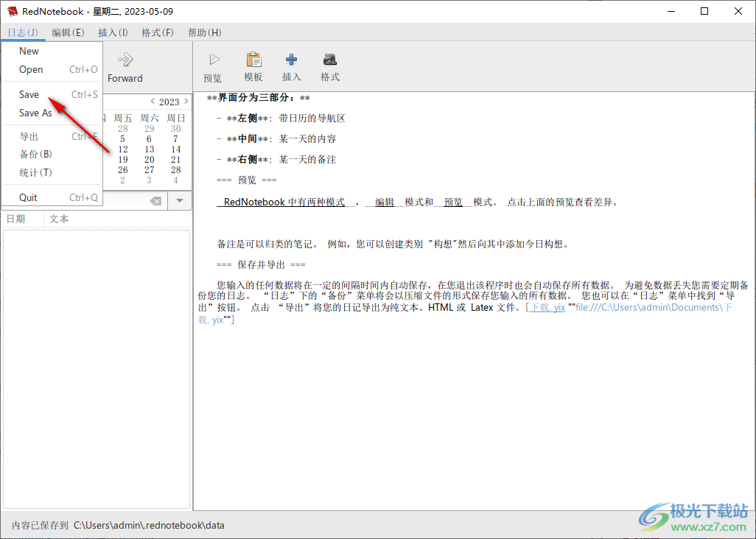Image resolution: width=756 pixels, height=539 pixels.
Task: Click the '=== 保存并导出 ===' heading line
Action: [261, 264]
